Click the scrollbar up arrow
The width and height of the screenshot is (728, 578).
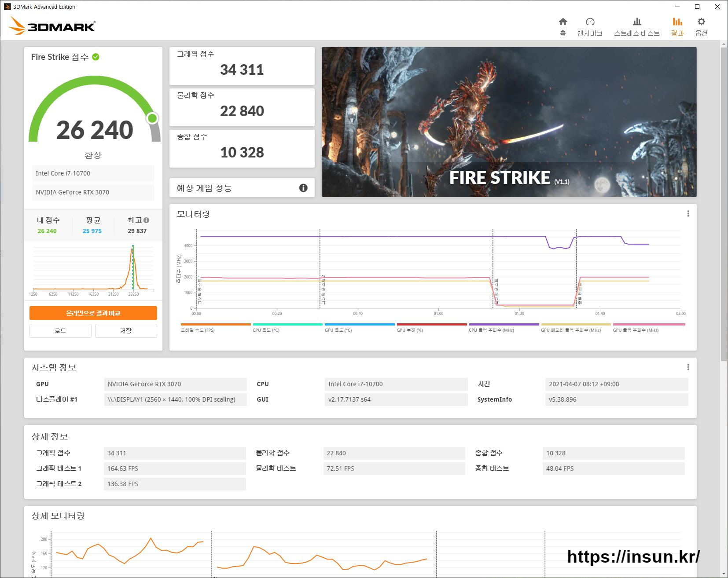coord(724,44)
